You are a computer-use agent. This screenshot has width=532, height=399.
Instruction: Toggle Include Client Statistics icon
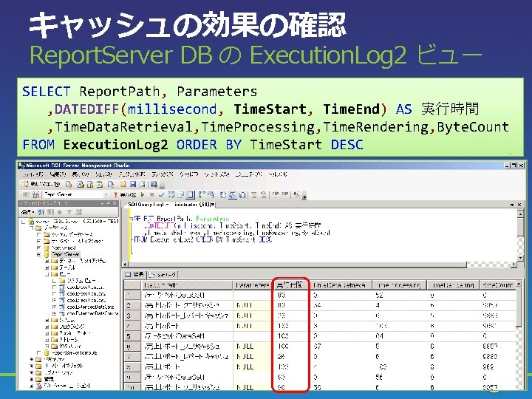[x=211, y=195]
